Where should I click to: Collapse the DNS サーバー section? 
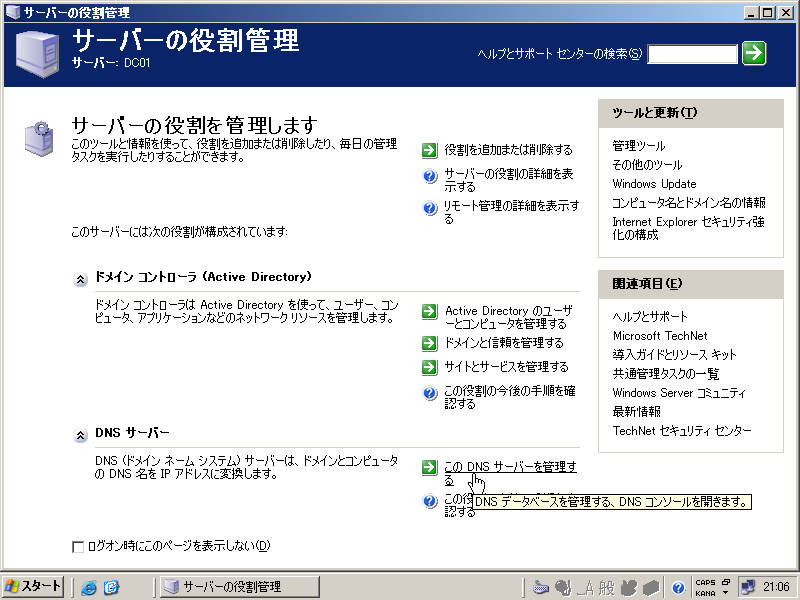(80, 435)
